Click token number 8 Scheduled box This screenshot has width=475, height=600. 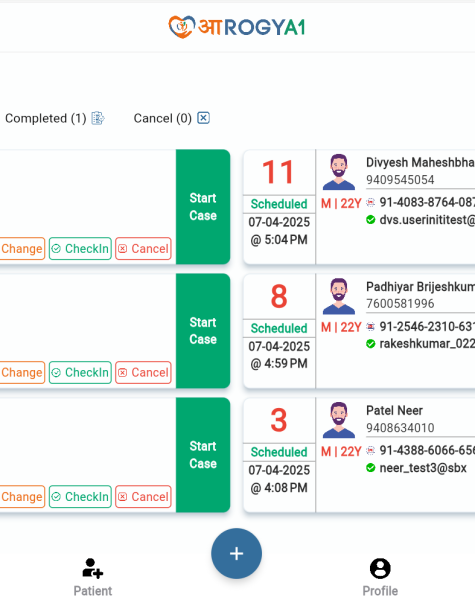tap(279, 328)
